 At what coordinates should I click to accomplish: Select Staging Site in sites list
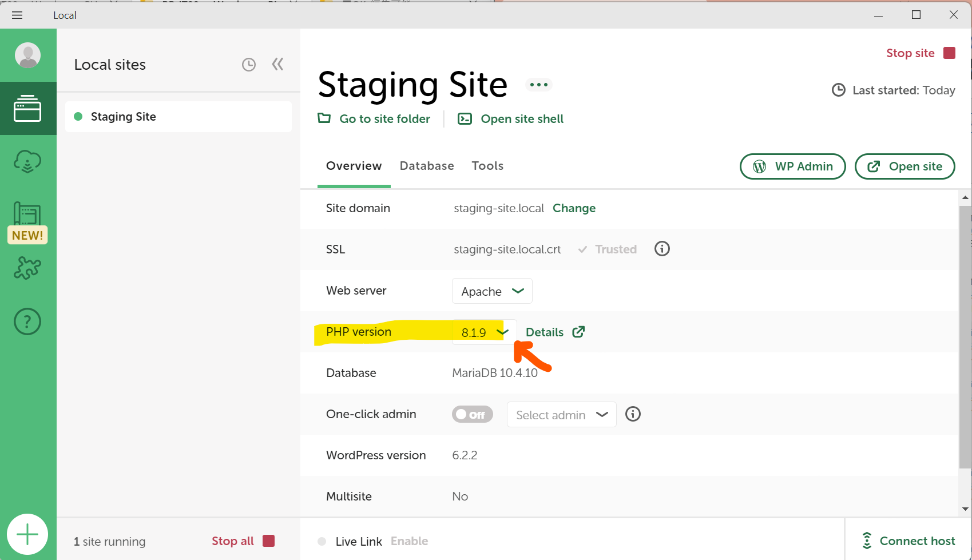(x=178, y=117)
